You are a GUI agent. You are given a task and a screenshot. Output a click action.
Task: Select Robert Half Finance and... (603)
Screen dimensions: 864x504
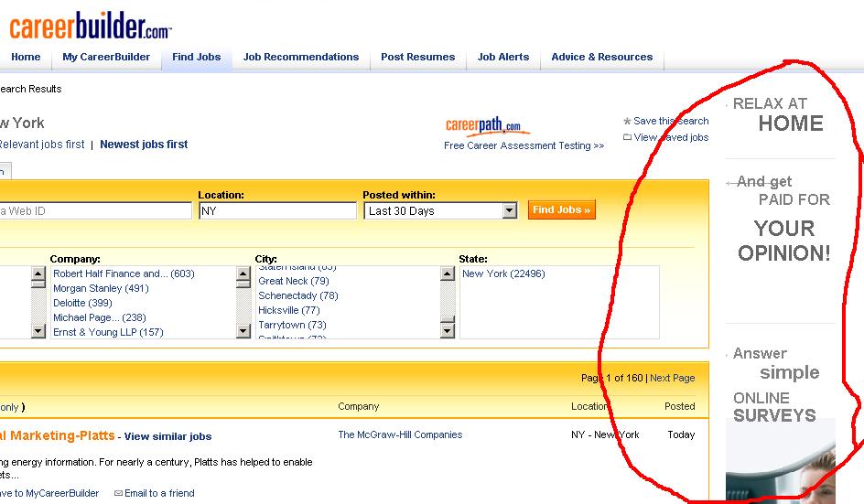124,273
